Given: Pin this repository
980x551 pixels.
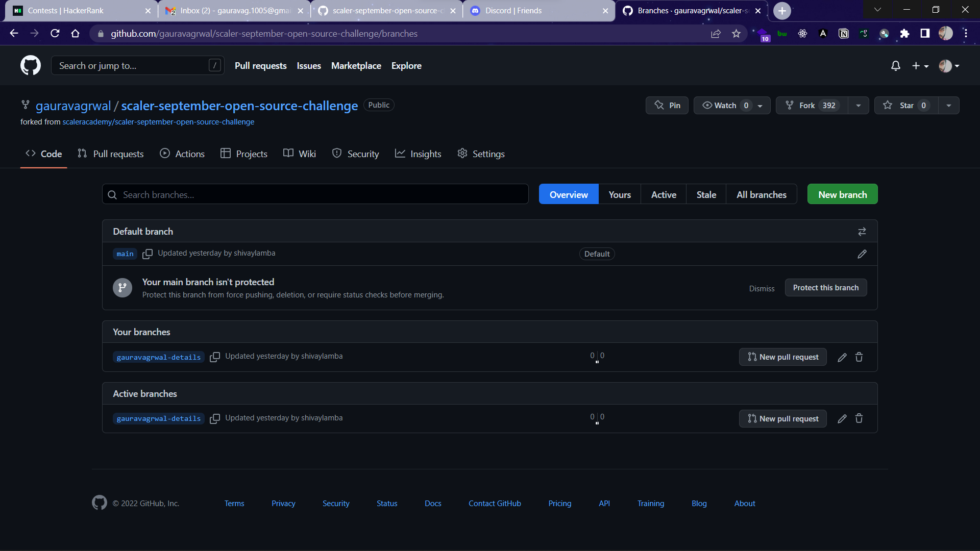Looking at the screenshot, I should click(x=667, y=105).
